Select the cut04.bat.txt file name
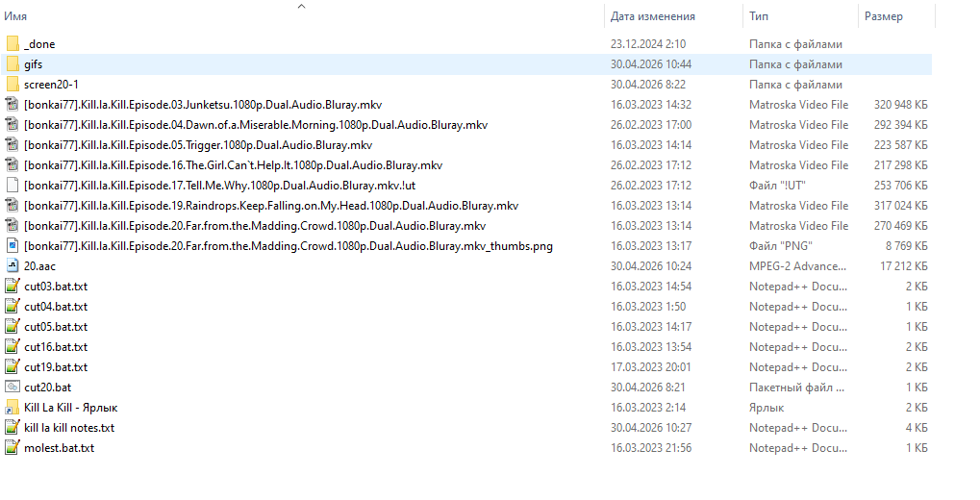980x500 pixels. (56, 306)
